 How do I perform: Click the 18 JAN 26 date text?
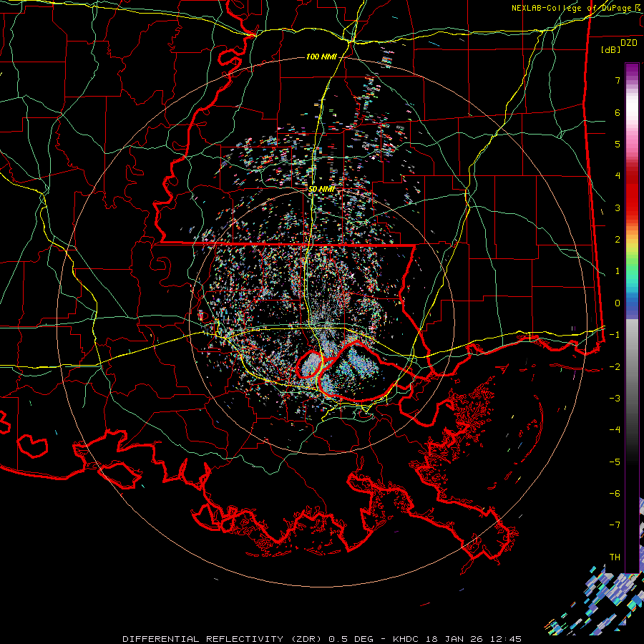click(456, 639)
